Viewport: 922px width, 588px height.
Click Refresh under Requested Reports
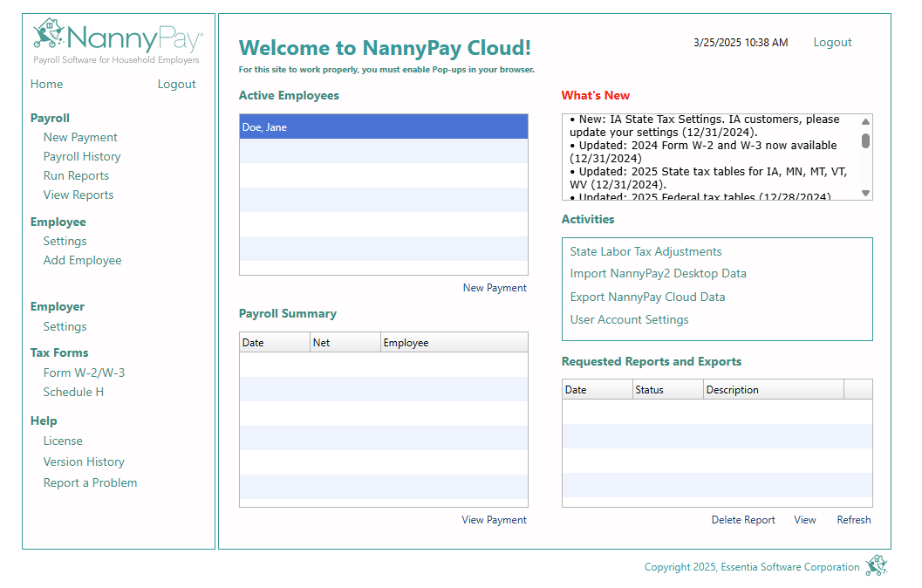tap(853, 519)
